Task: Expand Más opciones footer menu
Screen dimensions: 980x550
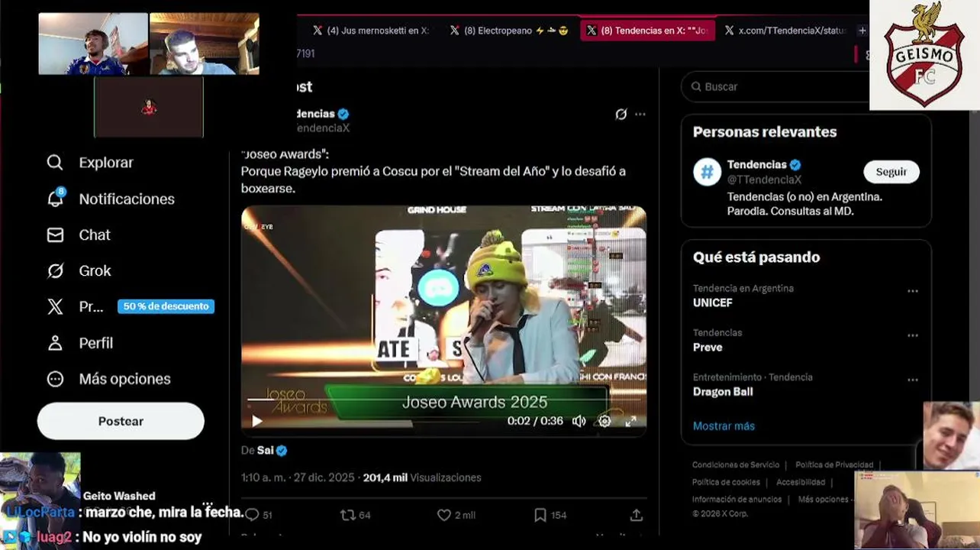Action: (x=824, y=500)
